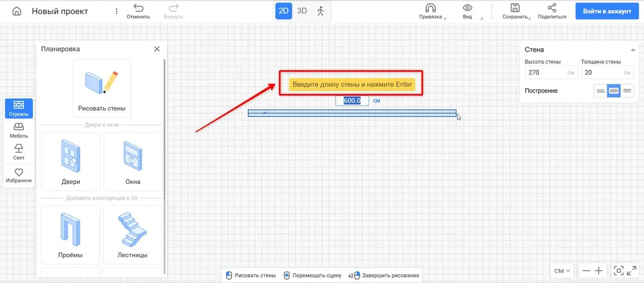Open the Мебель sidebar tab
The height and width of the screenshot is (283, 644).
click(19, 130)
